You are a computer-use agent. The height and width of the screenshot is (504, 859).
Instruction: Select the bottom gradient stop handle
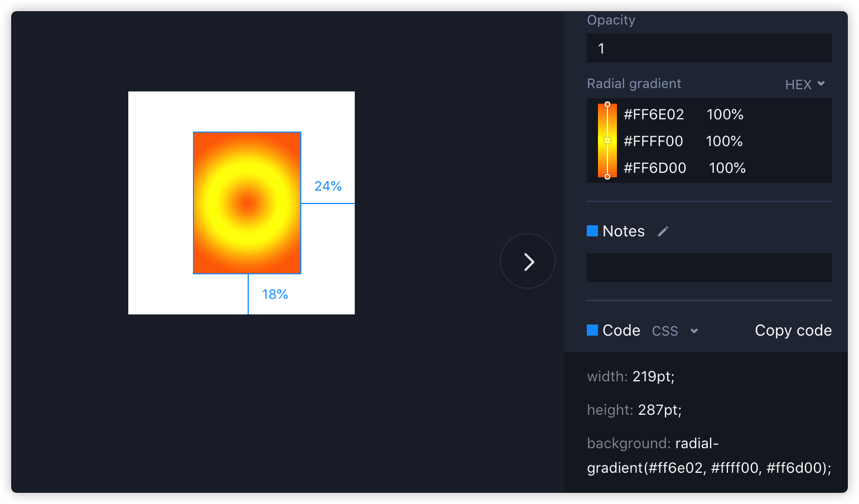(607, 177)
